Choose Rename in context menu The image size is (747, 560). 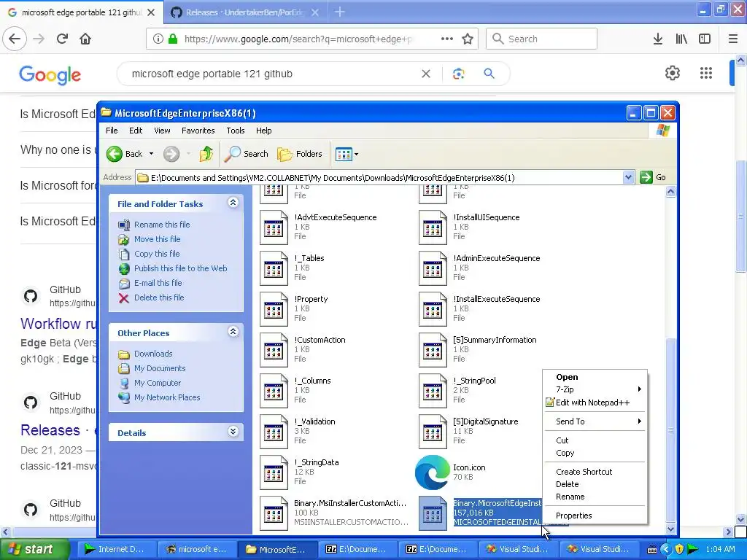pos(595,497)
